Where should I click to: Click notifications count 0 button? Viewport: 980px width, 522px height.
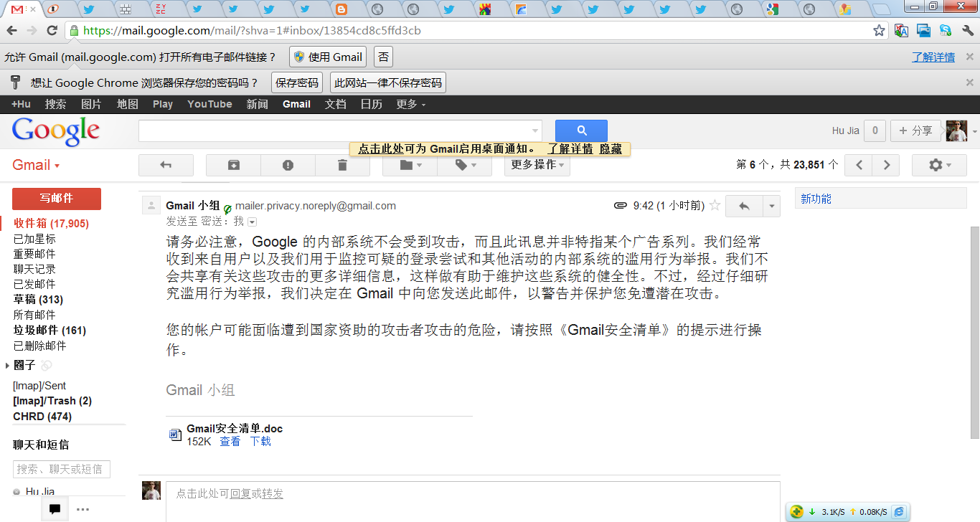pyautogui.click(x=875, y=130)
